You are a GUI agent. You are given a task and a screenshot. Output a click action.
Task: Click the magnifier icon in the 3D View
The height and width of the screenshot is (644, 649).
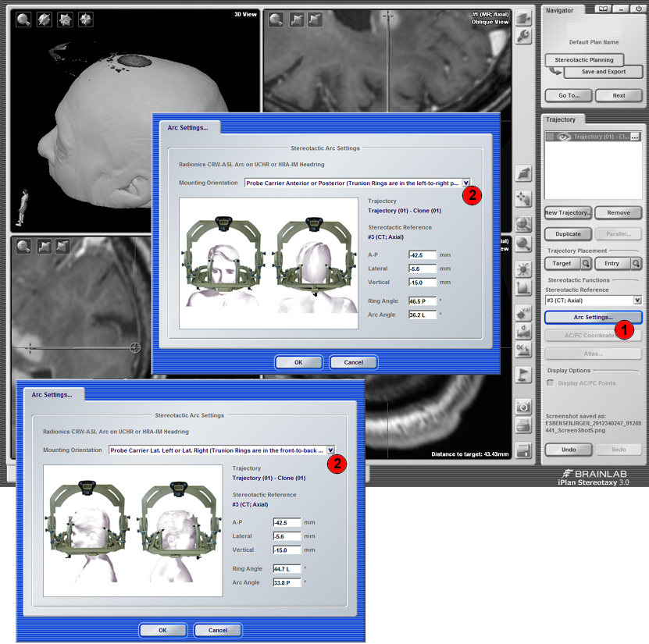23,20
